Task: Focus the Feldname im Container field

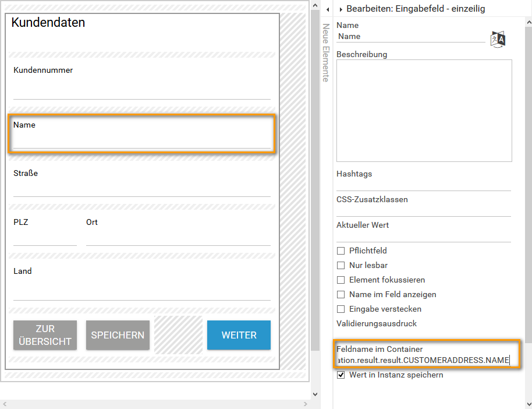Action: tap(424, 361)
